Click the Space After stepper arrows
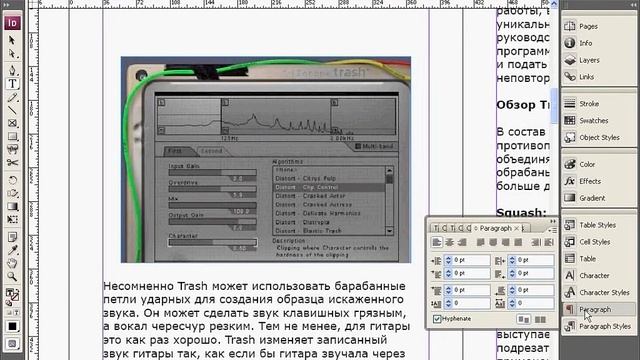Screen dimensions: 640x360 (x=512, y=290)
